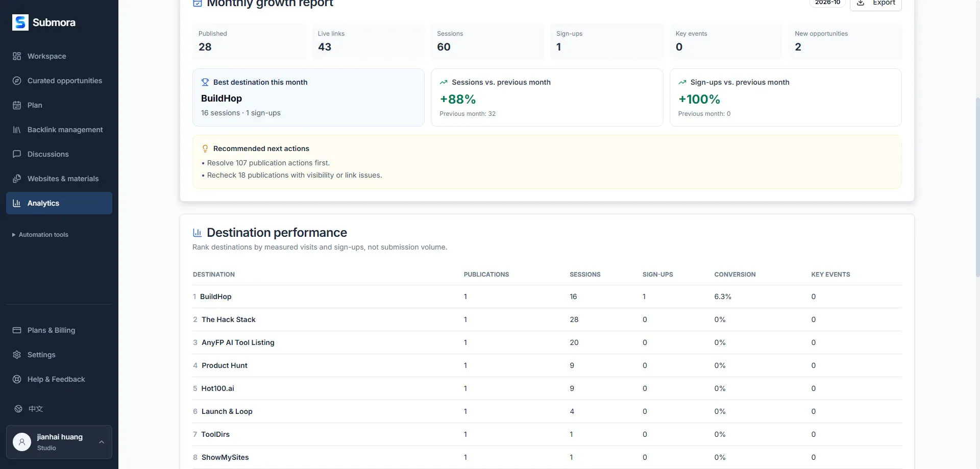Click the Help & Feedback lifebuoy icon
980x469 pixels.
tap(17, 379)
